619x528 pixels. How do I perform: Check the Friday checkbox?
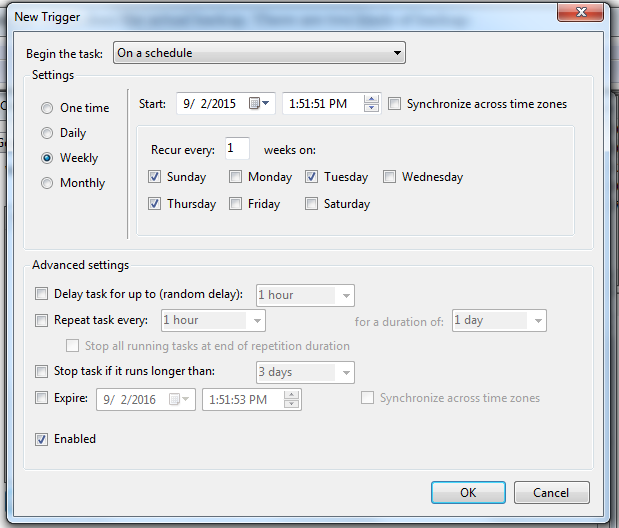click(x=235, y=204)
